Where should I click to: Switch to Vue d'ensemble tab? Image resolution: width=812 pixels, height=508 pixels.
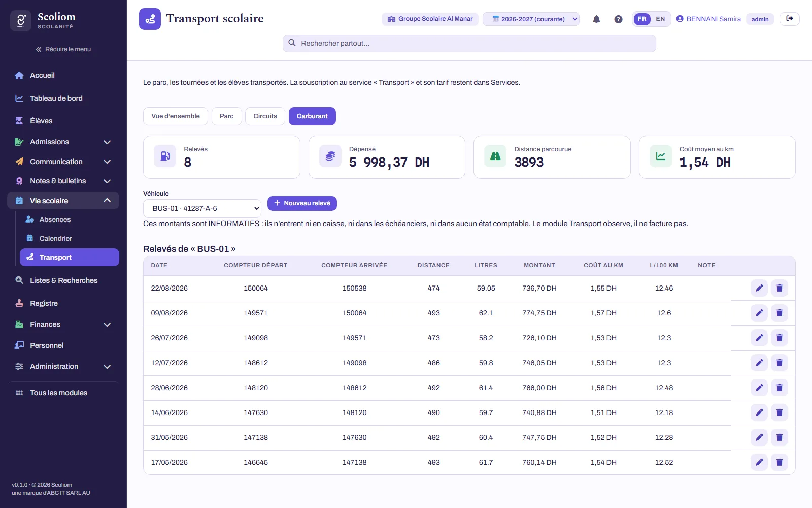176,116
